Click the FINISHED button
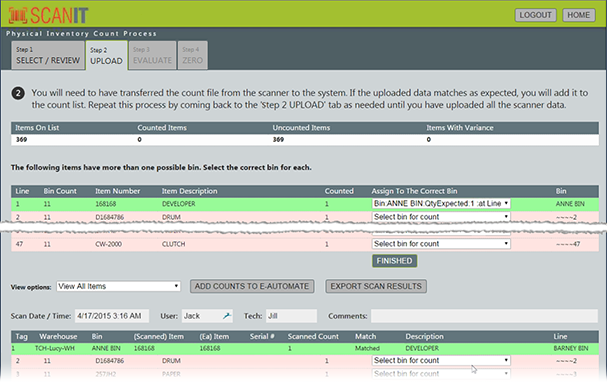The image size is (607, 382). (x=394, y=261)
